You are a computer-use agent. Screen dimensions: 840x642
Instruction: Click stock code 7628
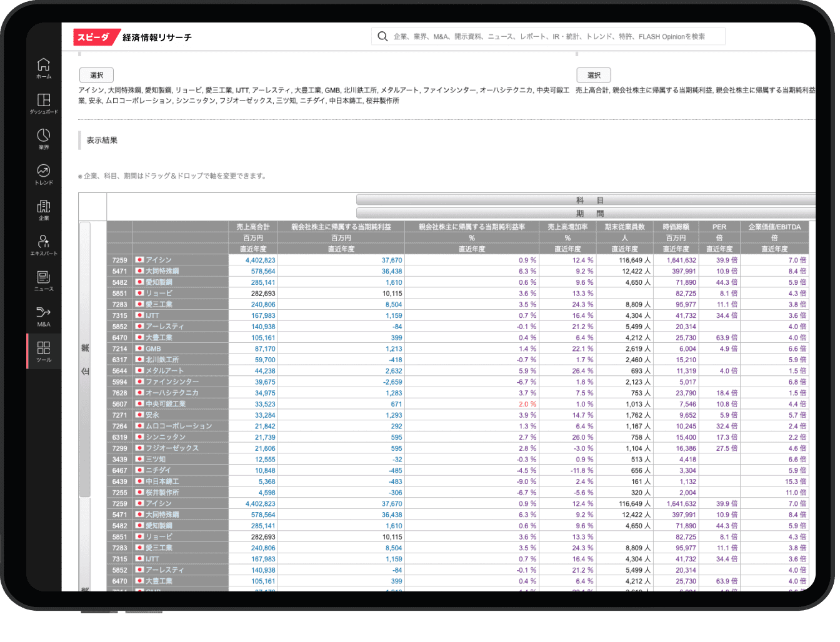click(119, 393)
